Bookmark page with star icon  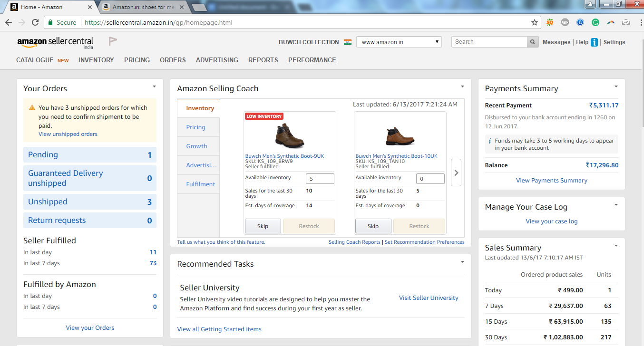535,22
